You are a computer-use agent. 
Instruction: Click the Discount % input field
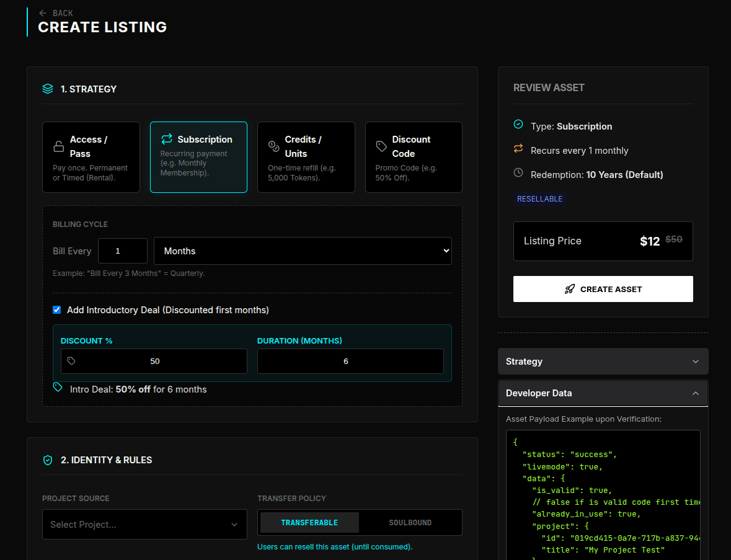(154, 362)
